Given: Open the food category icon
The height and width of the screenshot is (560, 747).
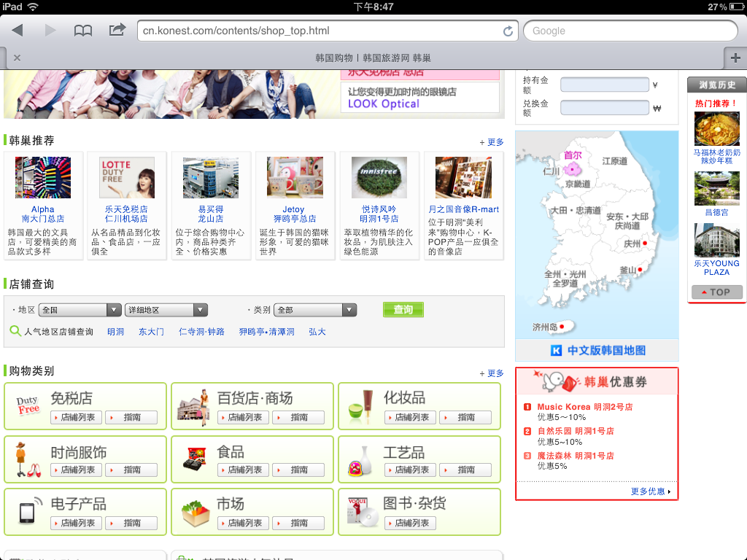Looking at the screenshot, I should [194, 459].
